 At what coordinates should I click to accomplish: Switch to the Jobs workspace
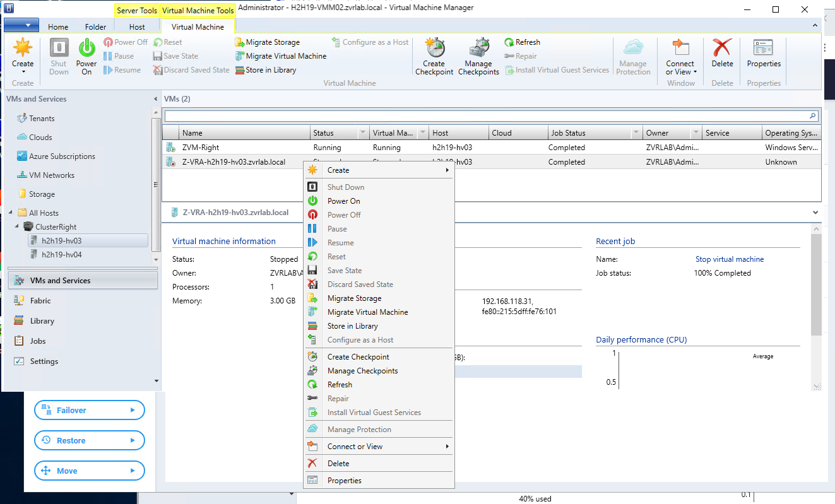38,341
